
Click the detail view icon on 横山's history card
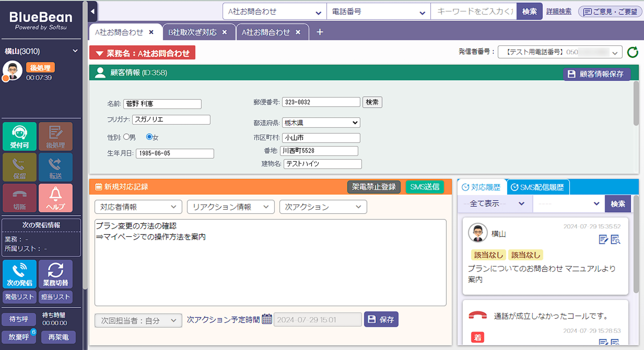point(615,240)
